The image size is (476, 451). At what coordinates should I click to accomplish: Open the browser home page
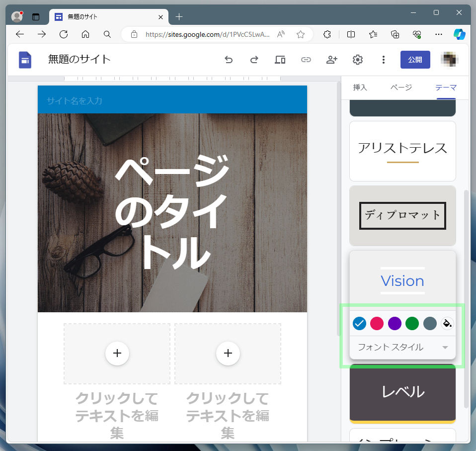click(85, 34)
